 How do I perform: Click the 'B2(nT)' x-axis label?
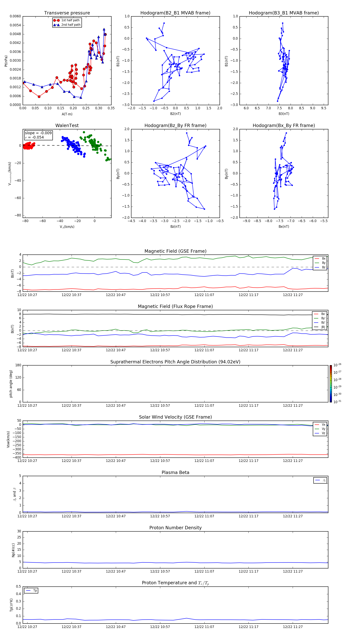tap(175, 114)
